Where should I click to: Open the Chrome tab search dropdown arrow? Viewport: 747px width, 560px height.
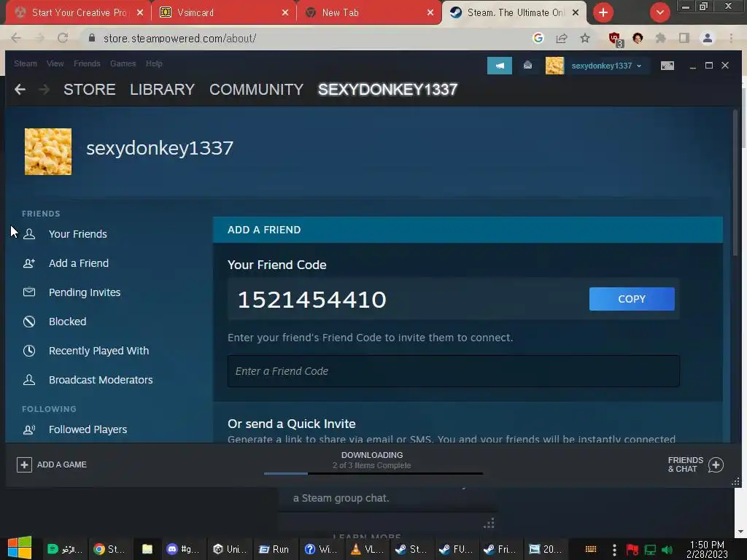pyautogui.click(x=660, y=12)
